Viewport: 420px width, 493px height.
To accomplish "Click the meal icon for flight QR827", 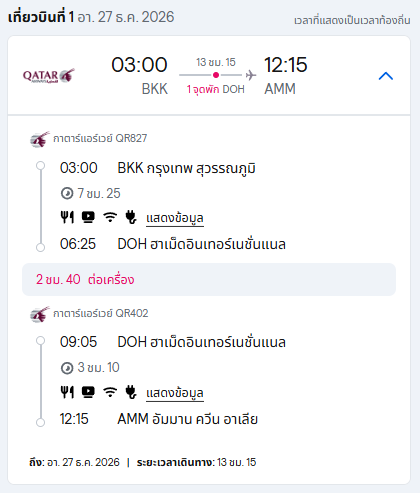I will coord(67,217).
